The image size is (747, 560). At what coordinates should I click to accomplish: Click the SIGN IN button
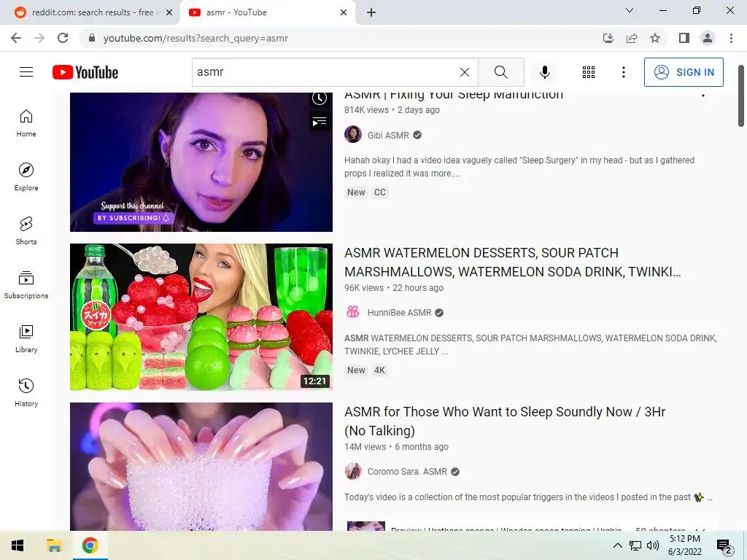click(684, 72)
